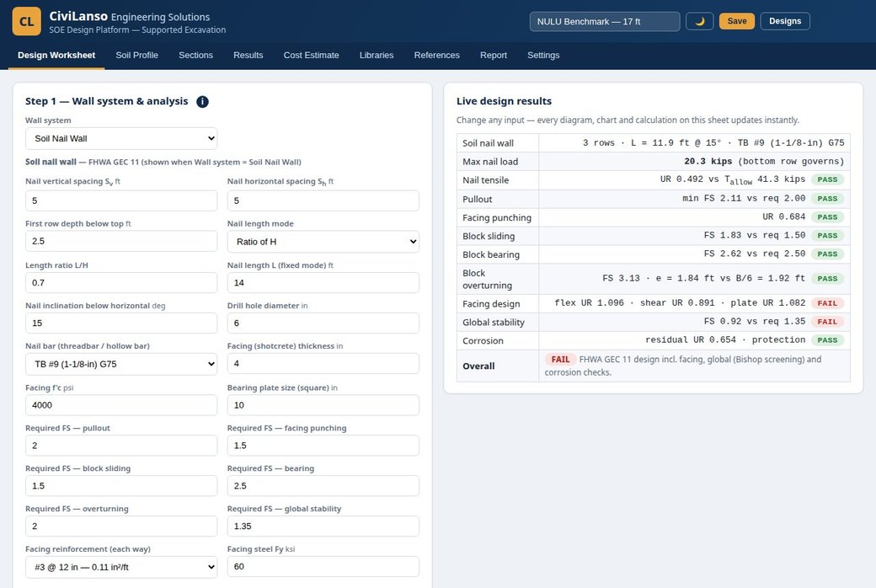Screen dimensions: 876x588
Task: Click the 'flex UR 1.096' facing design value
Action: click(x=589, y=303)
